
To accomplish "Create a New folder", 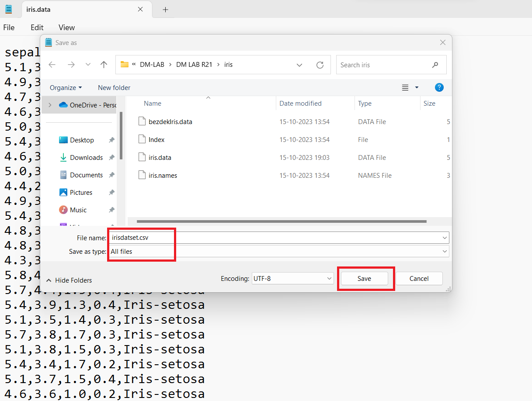I will (x=114, y=87).
